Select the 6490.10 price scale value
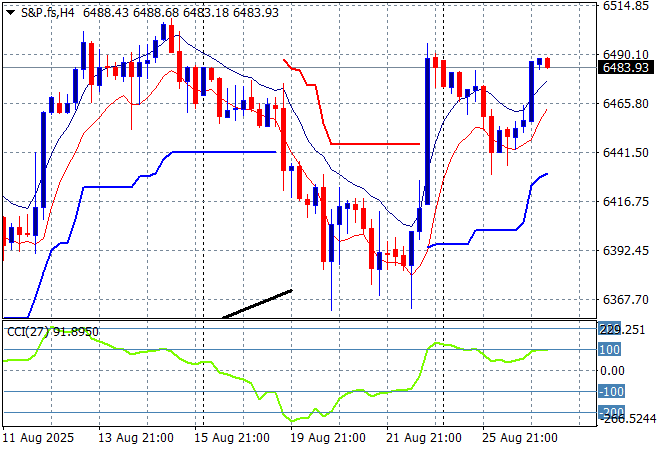The image size is (660, 450). pyautogui.click(x=626, y=55)
